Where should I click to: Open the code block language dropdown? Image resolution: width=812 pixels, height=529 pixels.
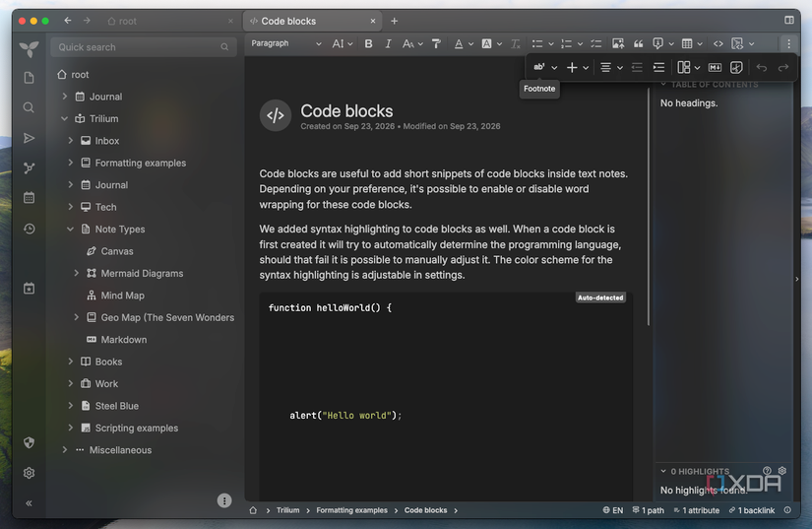click(742, 44)
